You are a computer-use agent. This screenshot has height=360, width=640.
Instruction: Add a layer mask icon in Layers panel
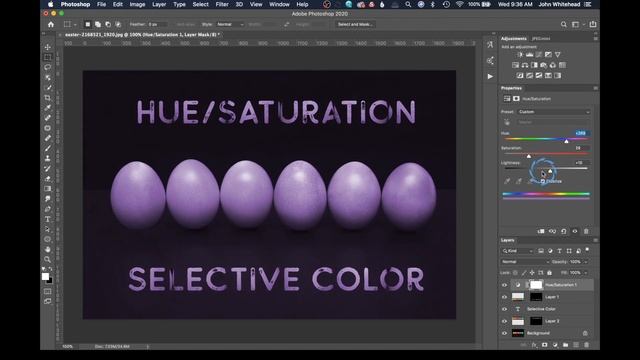[x=544, y=345]
